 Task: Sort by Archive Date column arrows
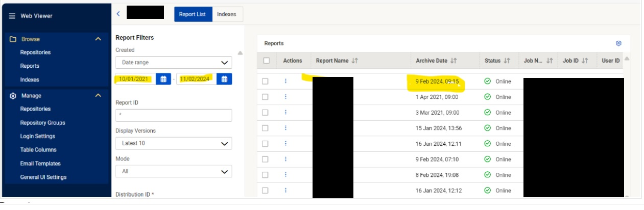[x=453, y=61]
